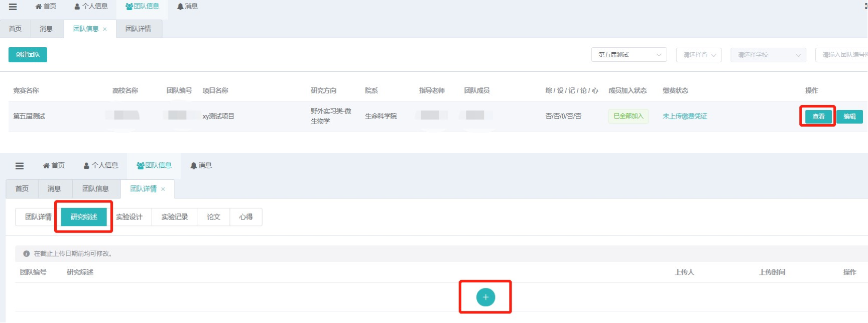Open the 请选择省 province dropdown
The width and height of the screenshot is (868, 323).
tap(698, 55)
